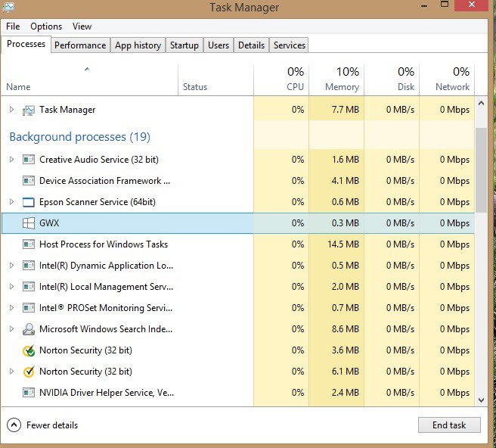The width and height of the screenshot is (496, 448).
Task: Expand the Intel PROSet Monitoring Service entry
Action: [x=11, y=308]
